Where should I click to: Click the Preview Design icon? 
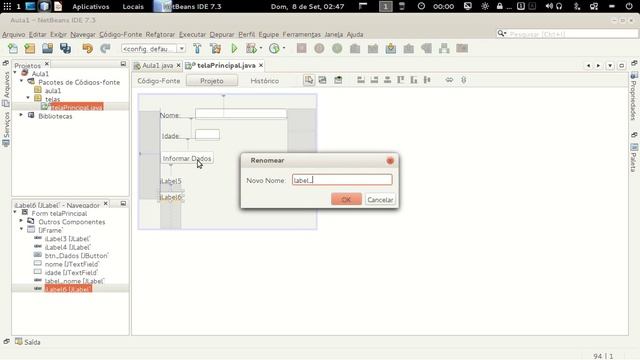338,80
